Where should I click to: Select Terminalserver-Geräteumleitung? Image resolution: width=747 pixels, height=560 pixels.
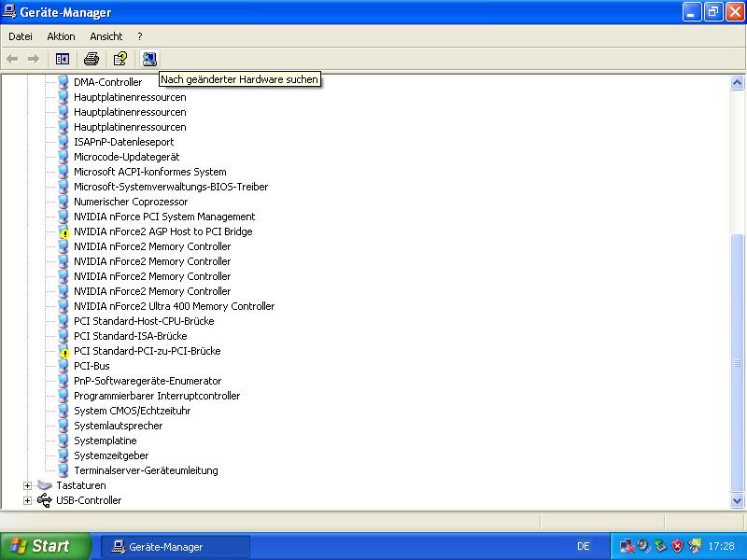click(146, 470)
